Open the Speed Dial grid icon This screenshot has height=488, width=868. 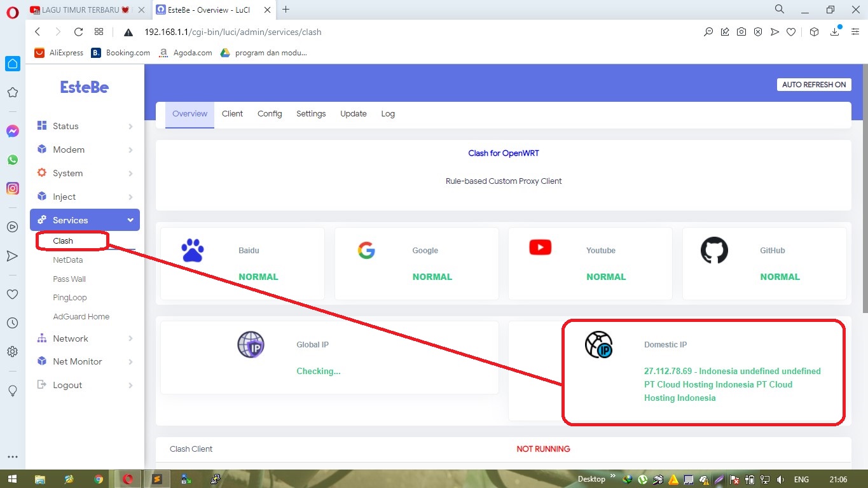pos(99,32)
